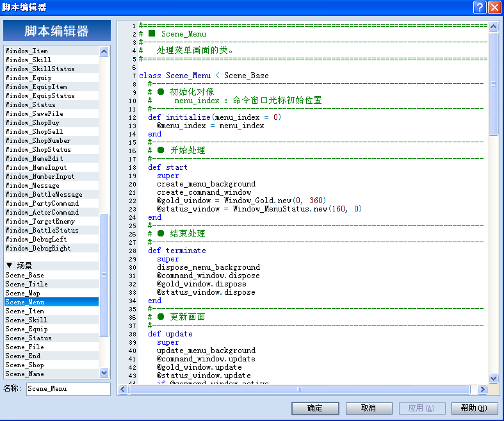Click the 取消 button

(369, 408)
